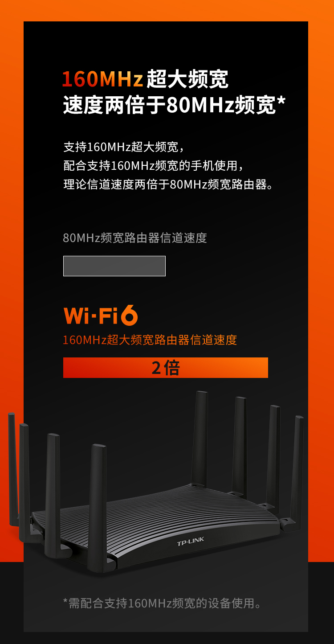The image size is (334, 644).
Task: Click the 160MHz超大频宽路由器信道速度 label
Action: pyautogui.click(x=150, y=340)
